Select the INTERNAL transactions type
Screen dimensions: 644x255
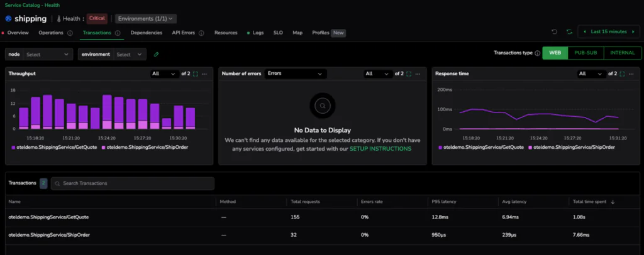coord(623,53)
